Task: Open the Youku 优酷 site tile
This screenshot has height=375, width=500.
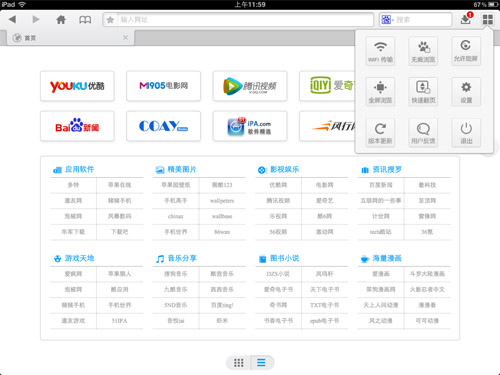Action: click(x=77, y=86)
